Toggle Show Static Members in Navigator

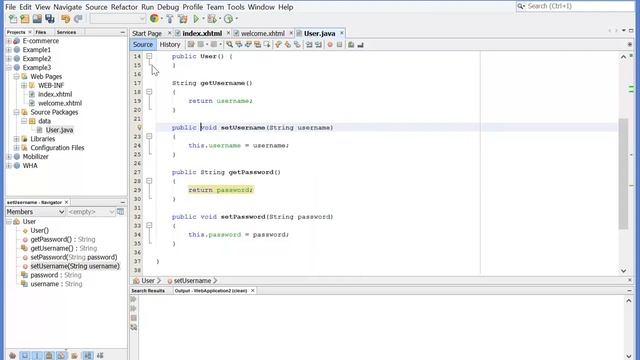coord(37,356)
